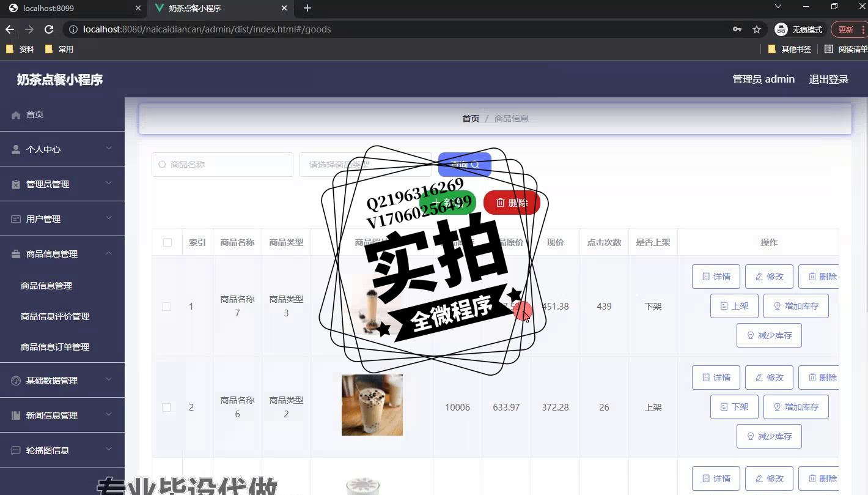
Task: Open the 阅读清单 reading list
Action: pos(846,49)
